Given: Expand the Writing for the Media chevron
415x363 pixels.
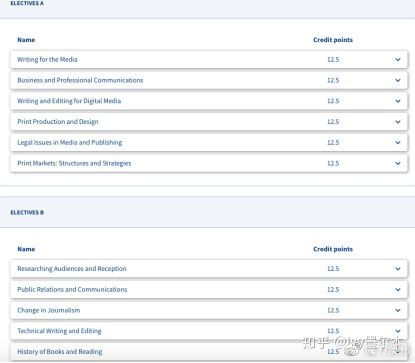Looking at the screenshot, I should 398,60.
